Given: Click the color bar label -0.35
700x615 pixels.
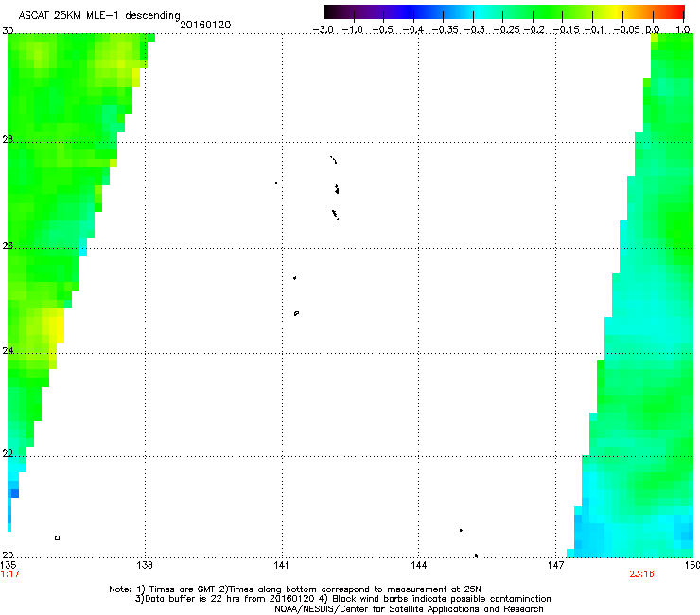Looking at the screenshot, I should [x=446, y=30].
